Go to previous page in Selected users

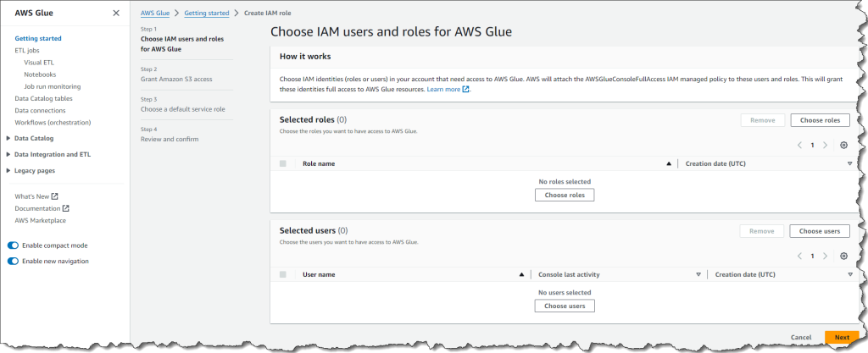[798, 256]
